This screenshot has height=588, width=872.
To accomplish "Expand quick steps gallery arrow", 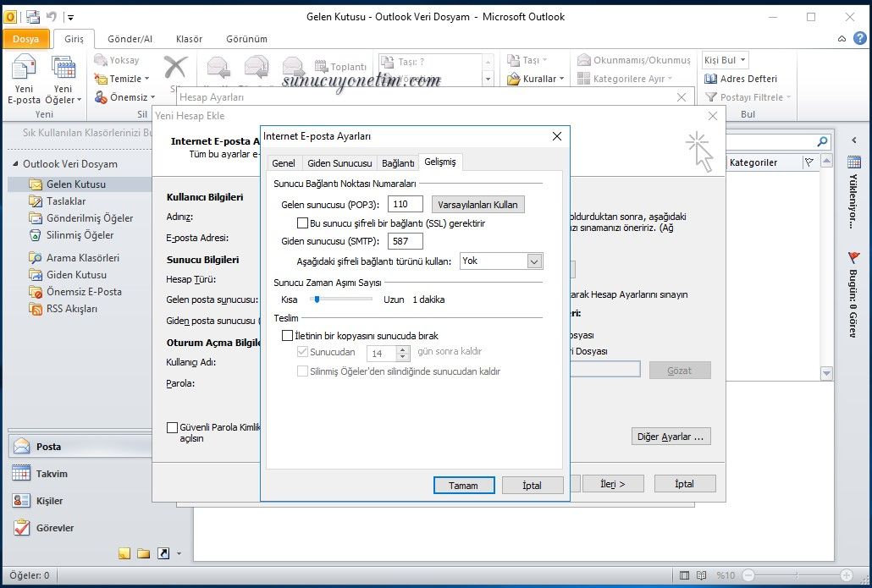I will [x=488, y=80].
